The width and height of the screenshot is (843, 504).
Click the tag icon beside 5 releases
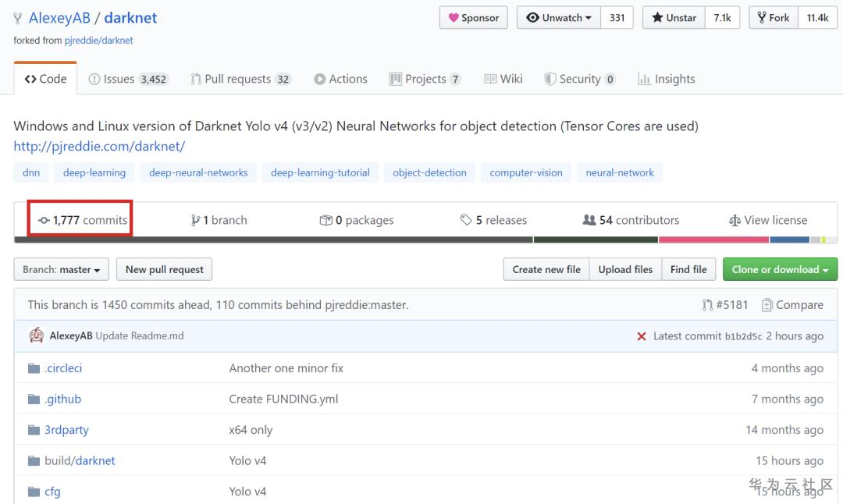[x=466, y=220]
